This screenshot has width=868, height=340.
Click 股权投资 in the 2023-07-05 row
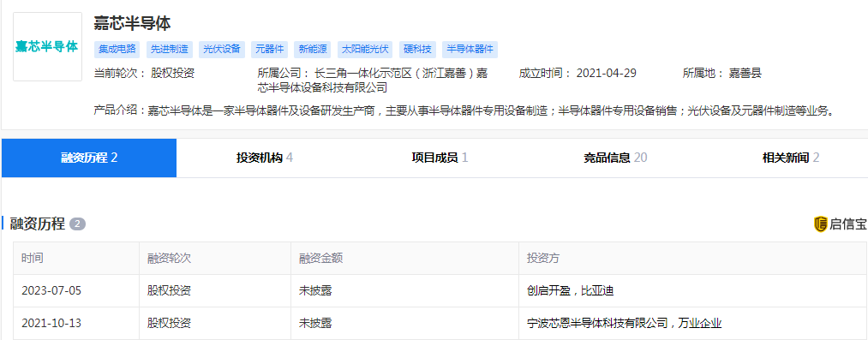click(x=170, y=291)
